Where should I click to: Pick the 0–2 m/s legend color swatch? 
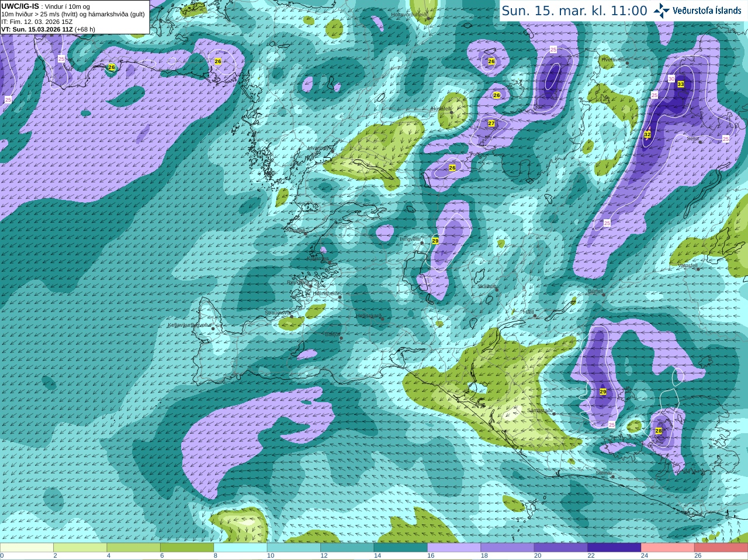coord(27,548)
